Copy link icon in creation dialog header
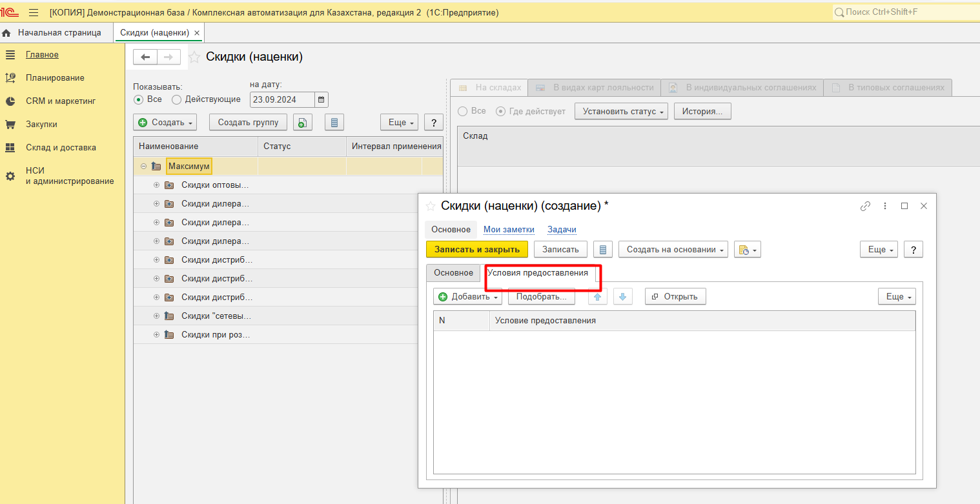The width and height of the screenshot is (980, 504). (865, 206)
